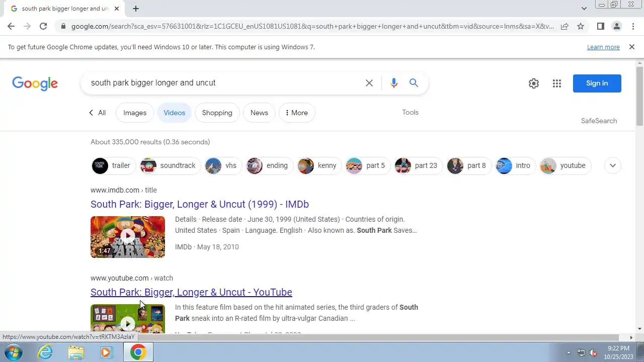Click the address bar URL
The image size is (644, 362).
click(312, 26)
